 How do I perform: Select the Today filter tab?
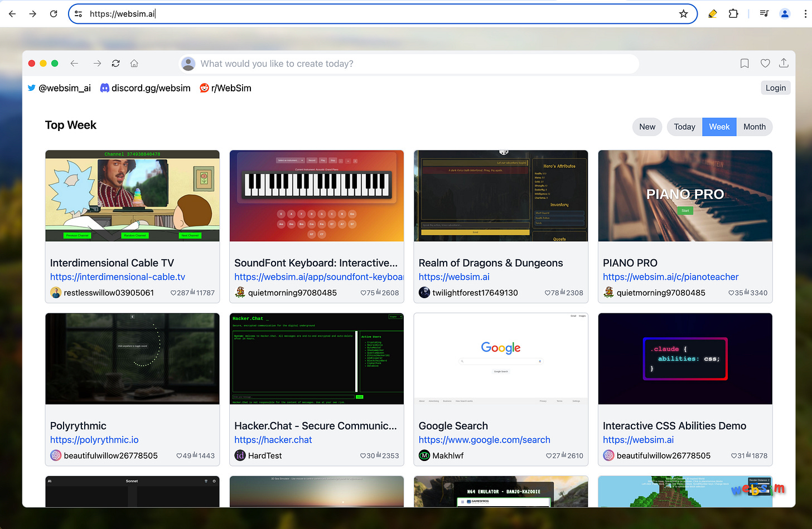tap(684, 127)
